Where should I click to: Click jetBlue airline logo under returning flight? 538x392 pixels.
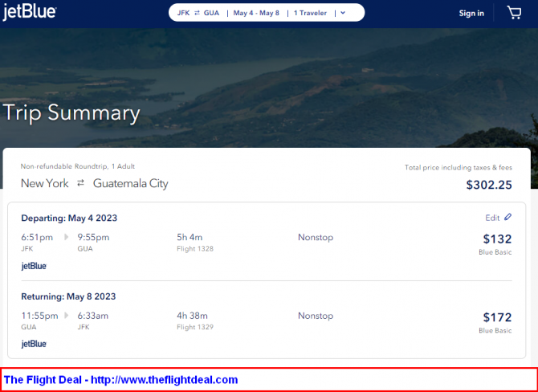(x=34, y=344)
